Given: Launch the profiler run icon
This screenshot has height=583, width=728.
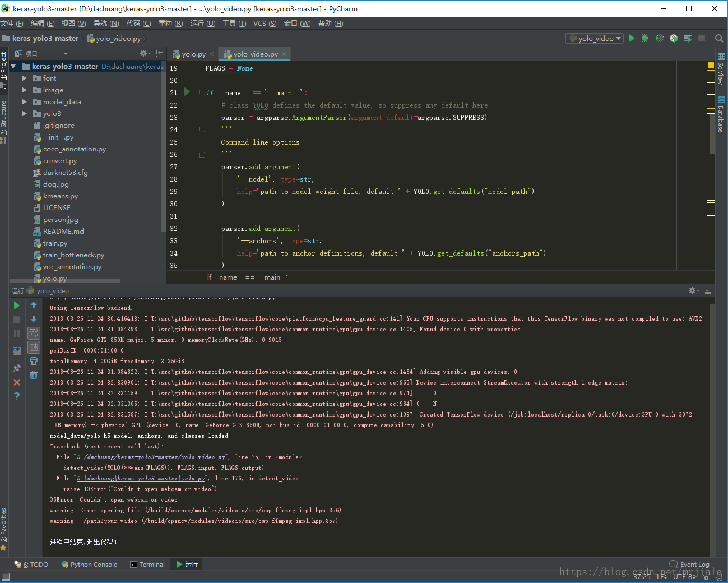Looking at the screenshot, I should tap(674, 38).
